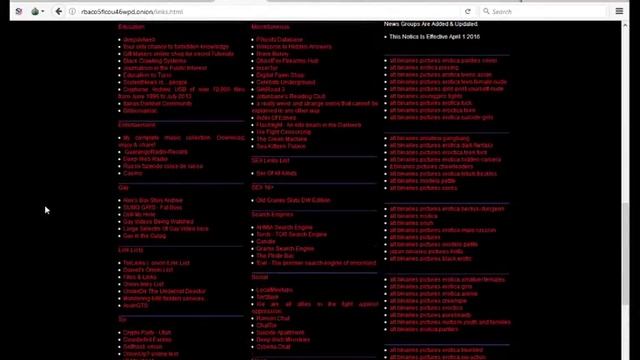Viewport: 640px width, 360px height.
Task: Open Cyberia Chat link
Action: pos(273,347)
